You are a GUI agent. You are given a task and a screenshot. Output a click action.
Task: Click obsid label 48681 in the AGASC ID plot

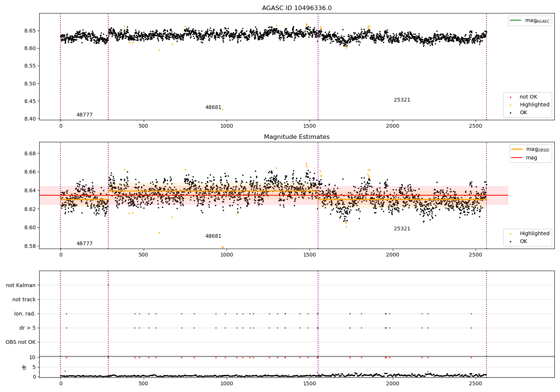click(213, 108)
